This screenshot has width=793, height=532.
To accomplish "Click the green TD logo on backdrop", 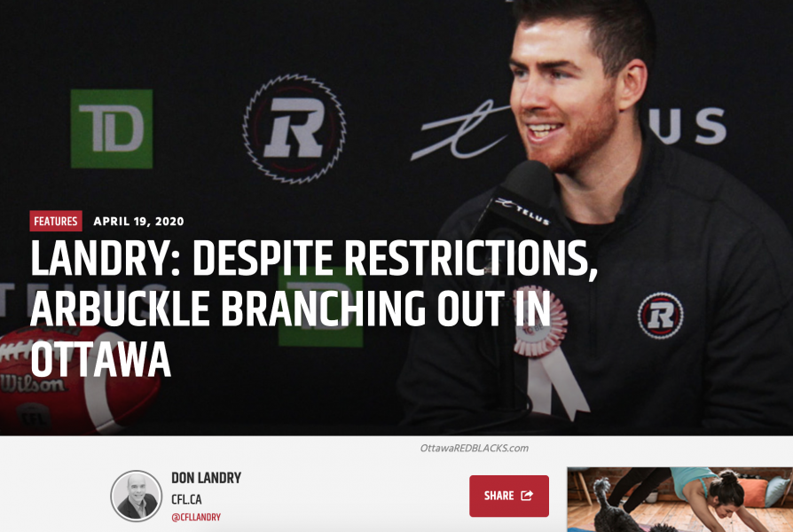I will [x=112, y=129].
